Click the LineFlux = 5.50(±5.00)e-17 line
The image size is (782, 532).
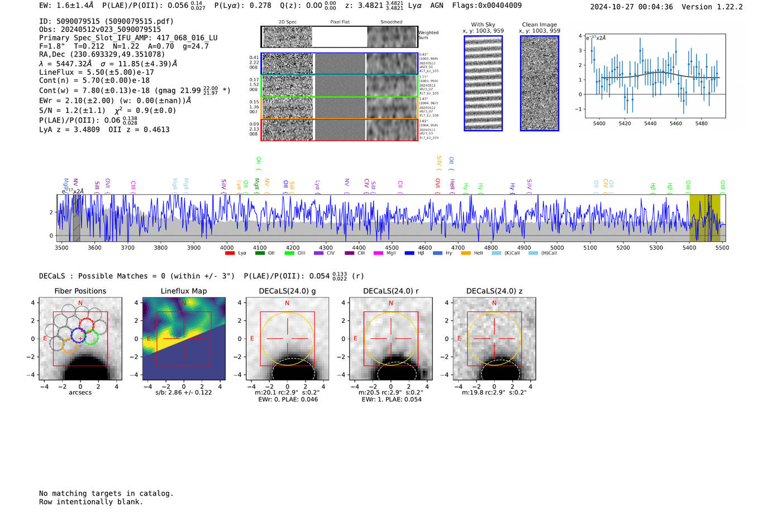(x=97, y=72)
